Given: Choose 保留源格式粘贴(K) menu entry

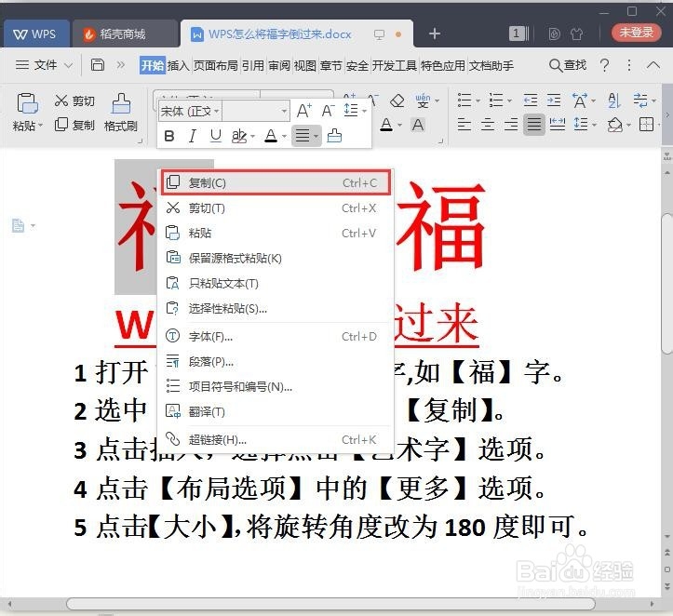Looking at the screenshot, I should pyautogui.click(x=276, y=259).
